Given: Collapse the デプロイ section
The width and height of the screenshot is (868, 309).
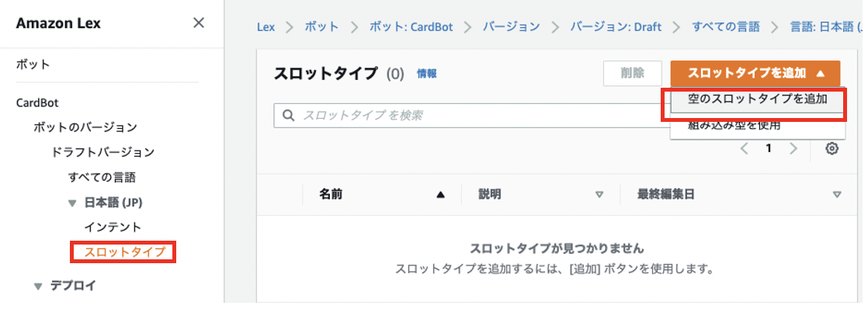Looking at the screenshot, I should (x=37, y=286).
